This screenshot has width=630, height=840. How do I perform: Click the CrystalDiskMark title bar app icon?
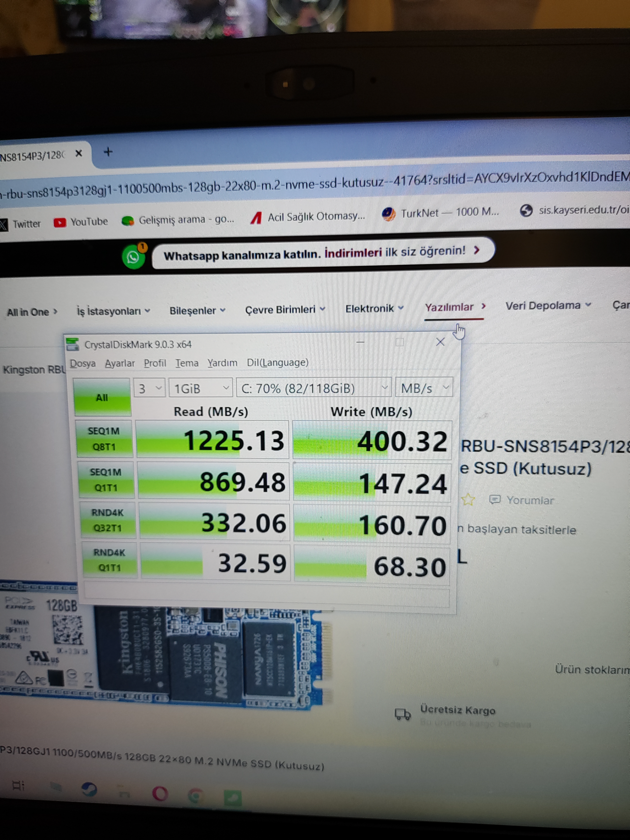click(x=72, y=344)
